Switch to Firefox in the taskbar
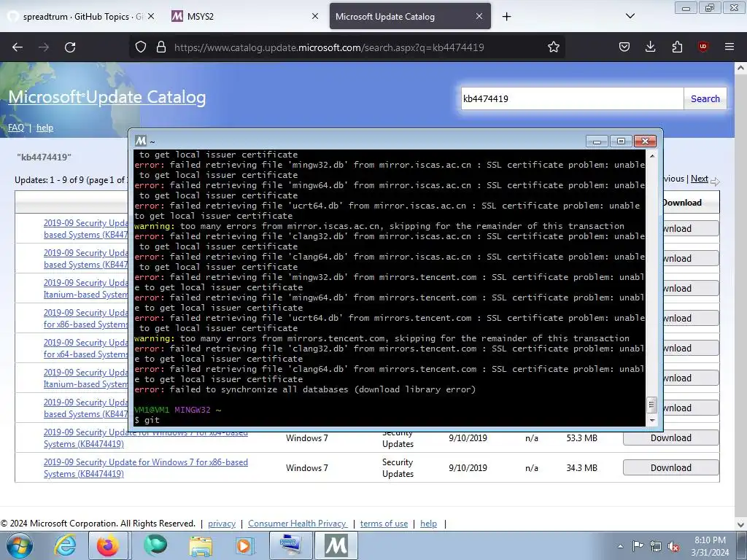Screen dimensions: 747x560 point(108,545)
